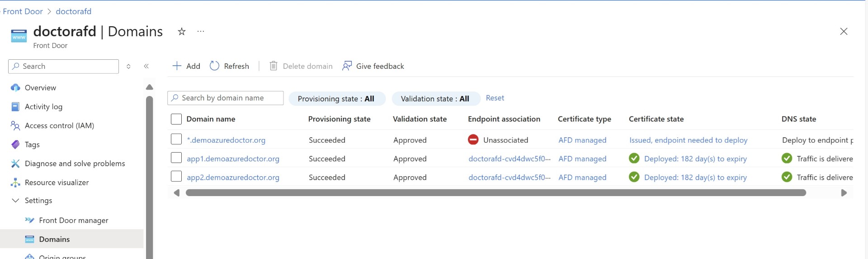Click app1 row Deployed: 182 day(s) link
868x259 pixels.
click(695, 158)
